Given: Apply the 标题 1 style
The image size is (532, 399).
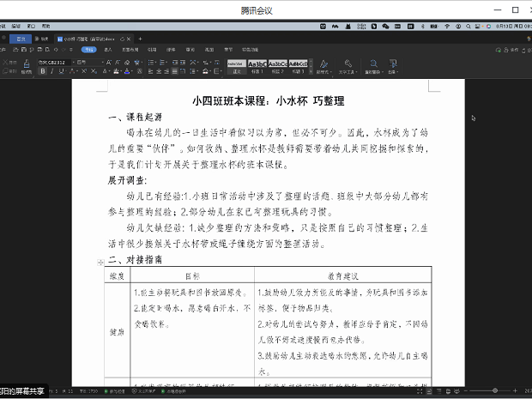Looking at the screenshot, I should coord(257,67).
